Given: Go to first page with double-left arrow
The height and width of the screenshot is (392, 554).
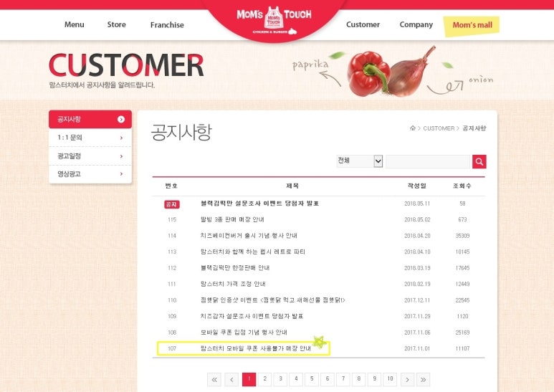Looking at the screenshot, I should pos(214,380).
